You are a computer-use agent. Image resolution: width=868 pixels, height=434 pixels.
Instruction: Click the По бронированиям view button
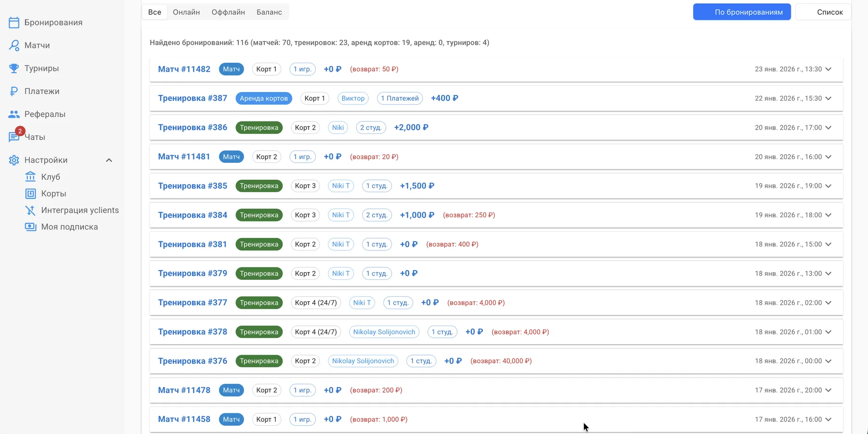point(742,12)
